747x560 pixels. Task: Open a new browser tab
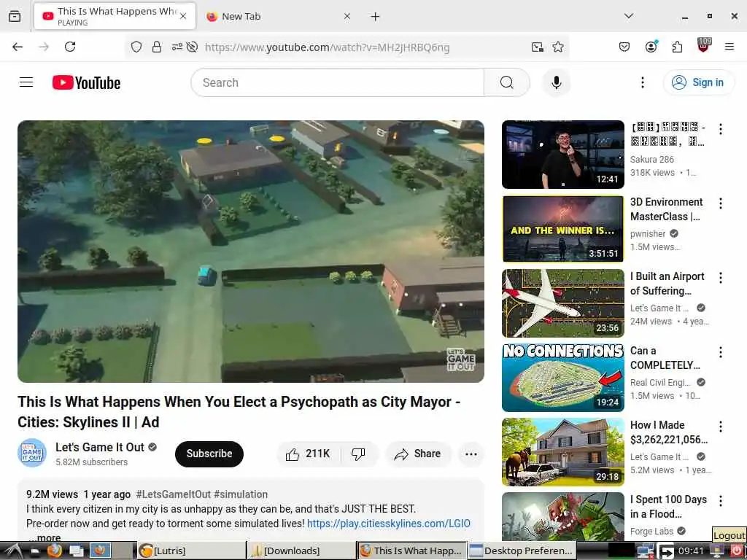tap(376, 17)
